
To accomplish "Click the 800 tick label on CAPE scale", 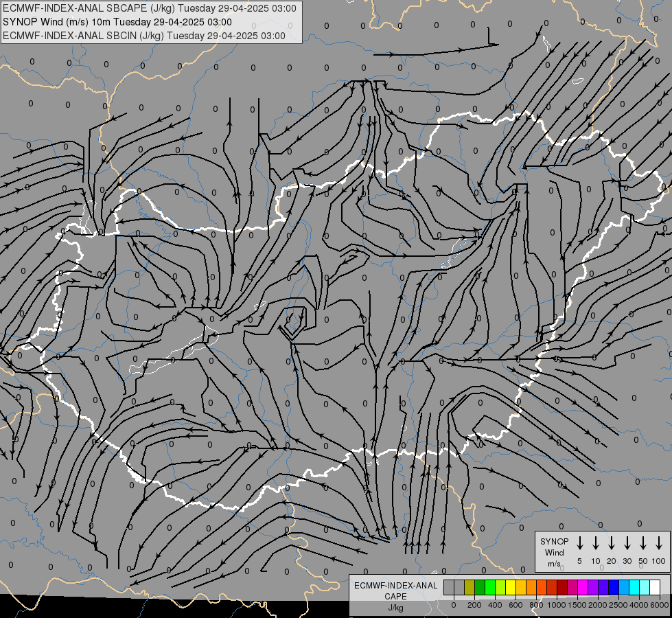I will point(536,605).
